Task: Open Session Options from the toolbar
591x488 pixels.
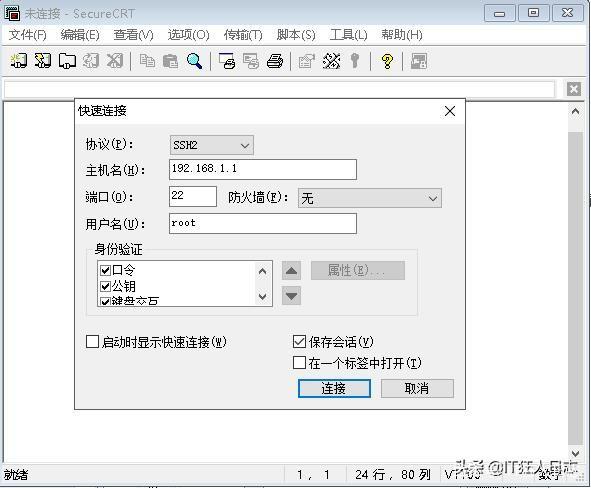Action: coord(306,61)
